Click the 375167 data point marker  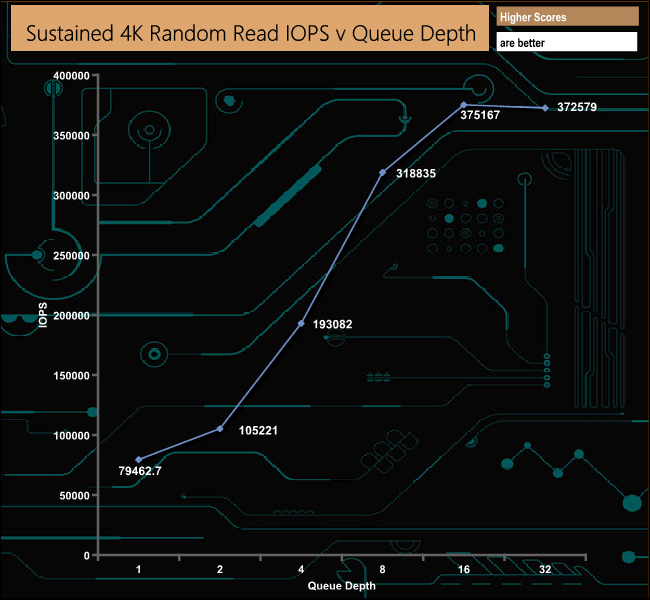pyautogui.click(x=464, y=105)
